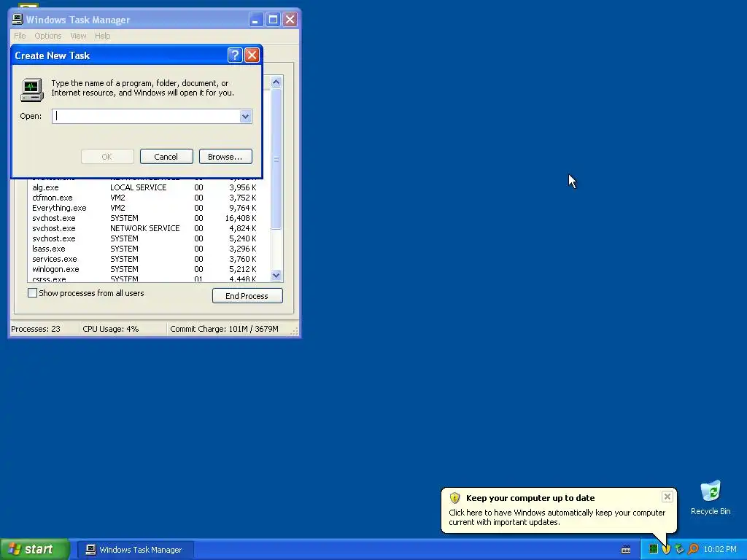Click the Task Manager window resize grip

coord(295,331)
